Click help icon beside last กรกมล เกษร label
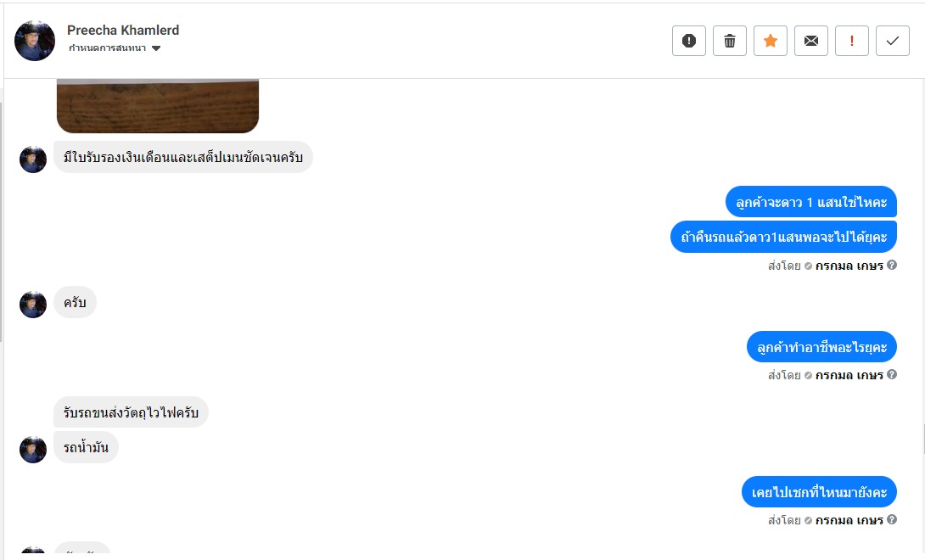Viewport: 925px width, 560px height. tap(892, 519)
